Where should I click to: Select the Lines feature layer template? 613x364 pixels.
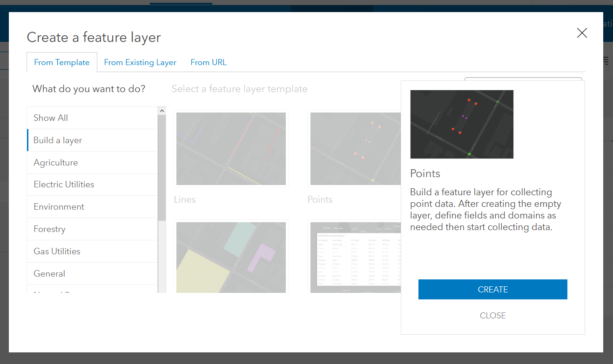pos(231,149)
